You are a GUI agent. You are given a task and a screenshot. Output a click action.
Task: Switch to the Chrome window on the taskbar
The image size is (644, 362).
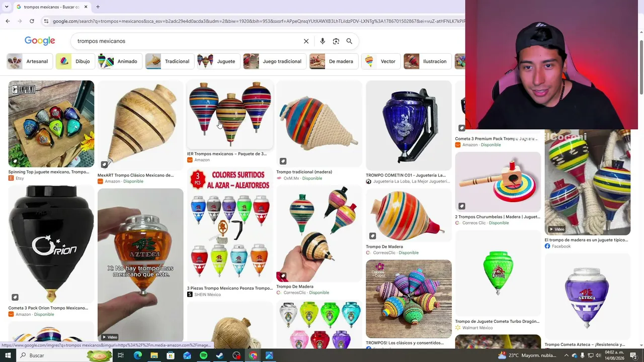[x=253, y=355]
